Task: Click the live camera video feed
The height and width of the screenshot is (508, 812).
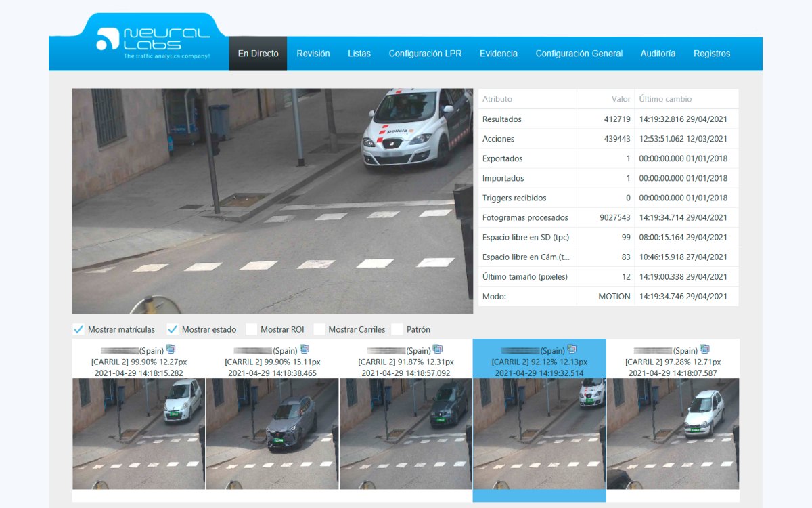Action: coord(273,201)
